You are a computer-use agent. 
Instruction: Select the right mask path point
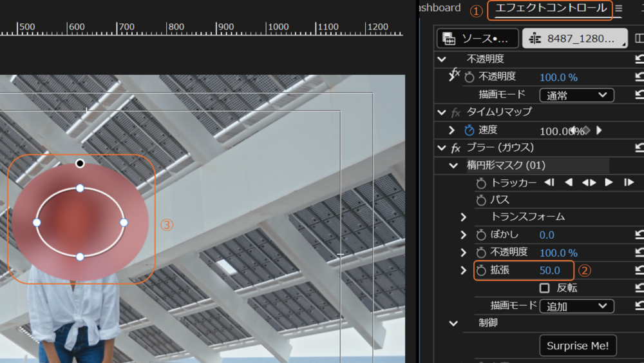pyautogui.click(x=124, y=222)
